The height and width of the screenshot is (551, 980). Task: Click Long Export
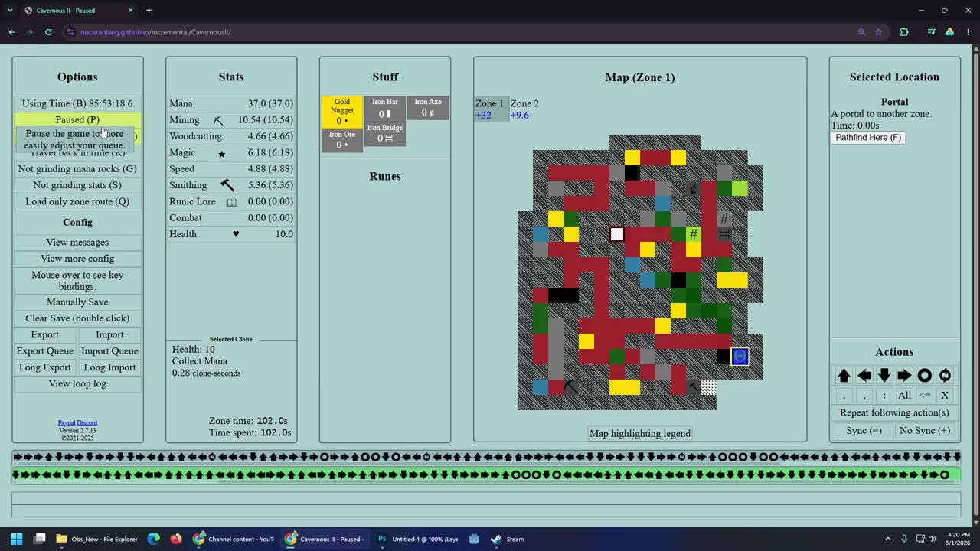44,367
